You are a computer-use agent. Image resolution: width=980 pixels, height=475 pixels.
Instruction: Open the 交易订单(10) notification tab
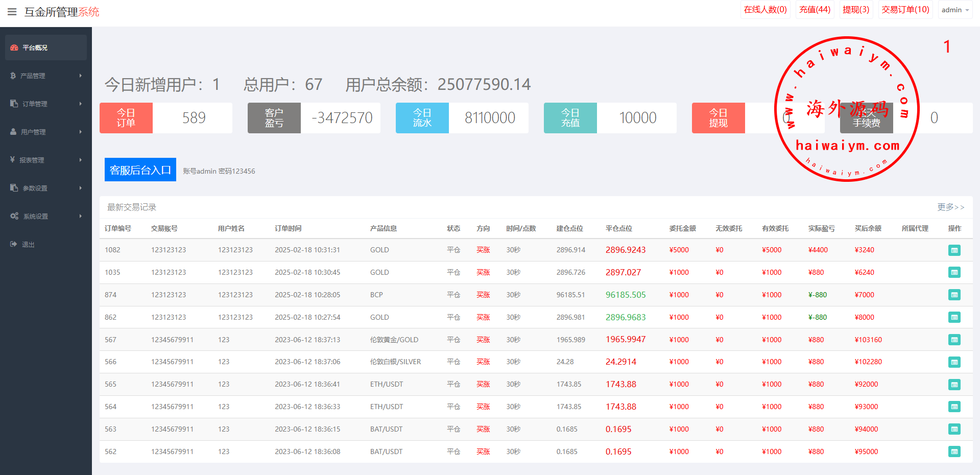(905, 10)
